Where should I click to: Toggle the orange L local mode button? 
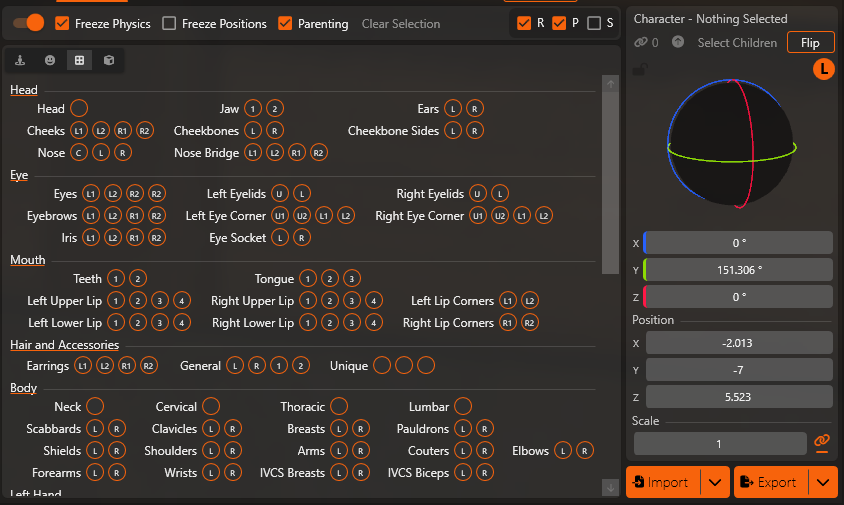[x=824, y=69]
